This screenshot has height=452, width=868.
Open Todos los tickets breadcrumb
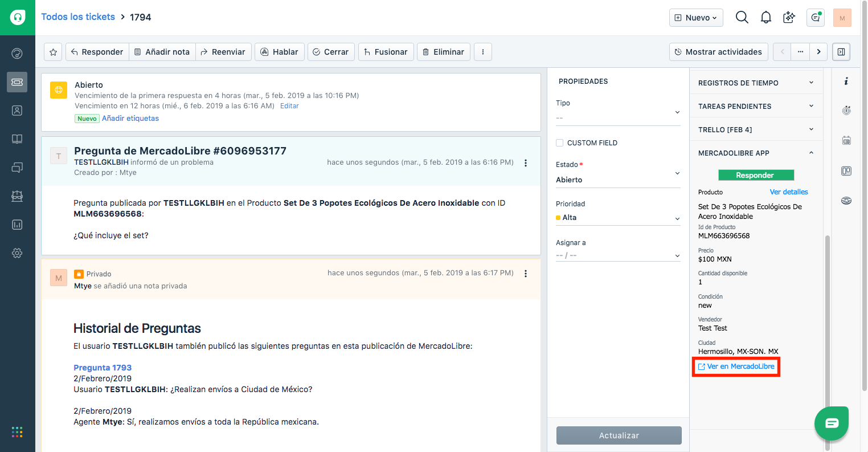tap(78, 17)
